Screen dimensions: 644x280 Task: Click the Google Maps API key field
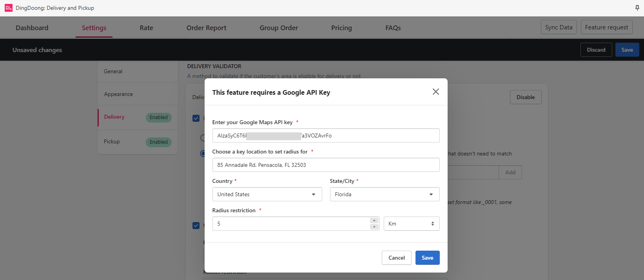[x=325, y=135]
